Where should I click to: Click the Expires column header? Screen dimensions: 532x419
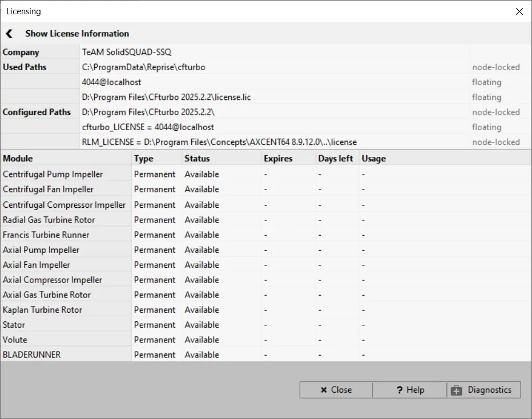(288, 159)
